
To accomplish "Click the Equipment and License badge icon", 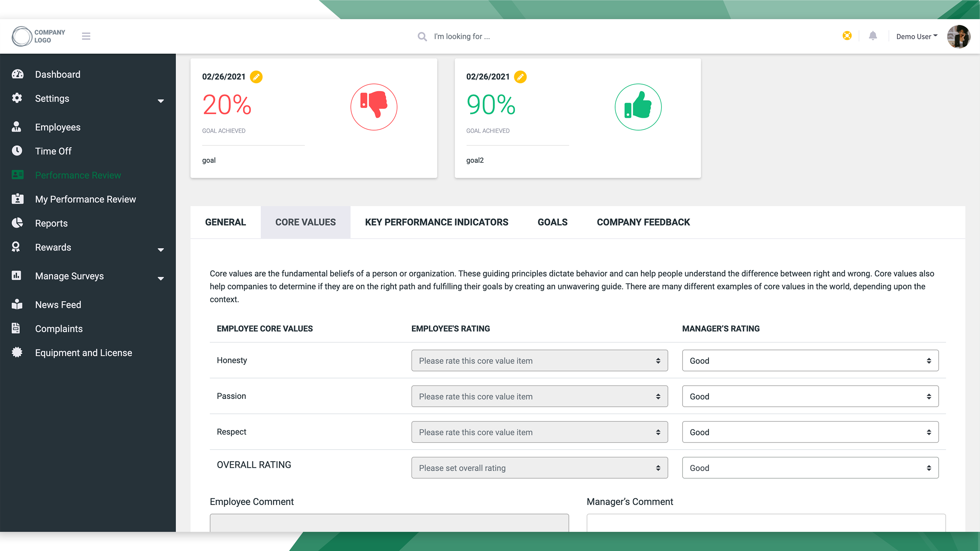I will [x=17, y=352].
